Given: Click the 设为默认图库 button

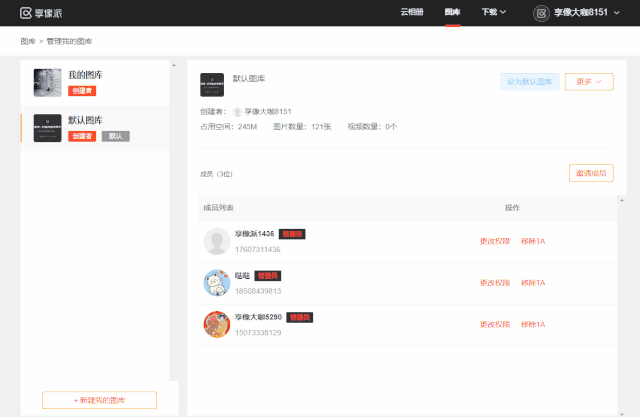Looking at the screenshot, I should click(x=529, y=82).
